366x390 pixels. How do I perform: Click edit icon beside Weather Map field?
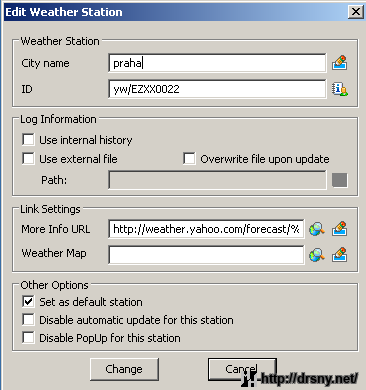pos(339,254)
